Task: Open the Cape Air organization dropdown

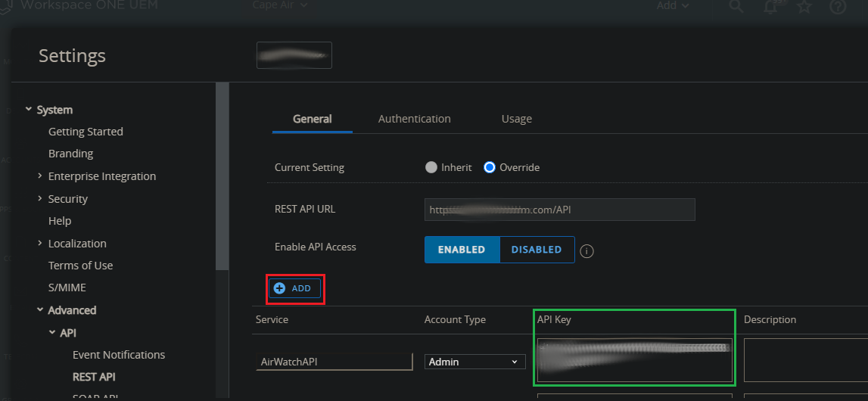Action: [280, 5]
